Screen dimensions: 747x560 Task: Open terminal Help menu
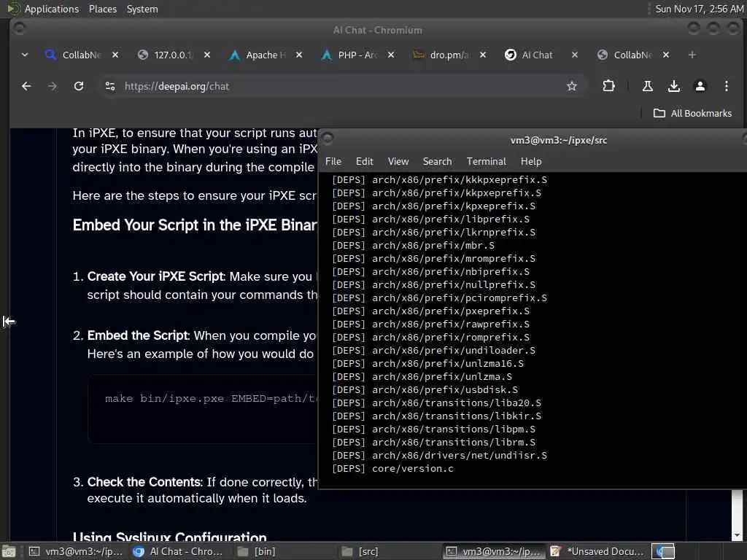[x=531, y=161]
